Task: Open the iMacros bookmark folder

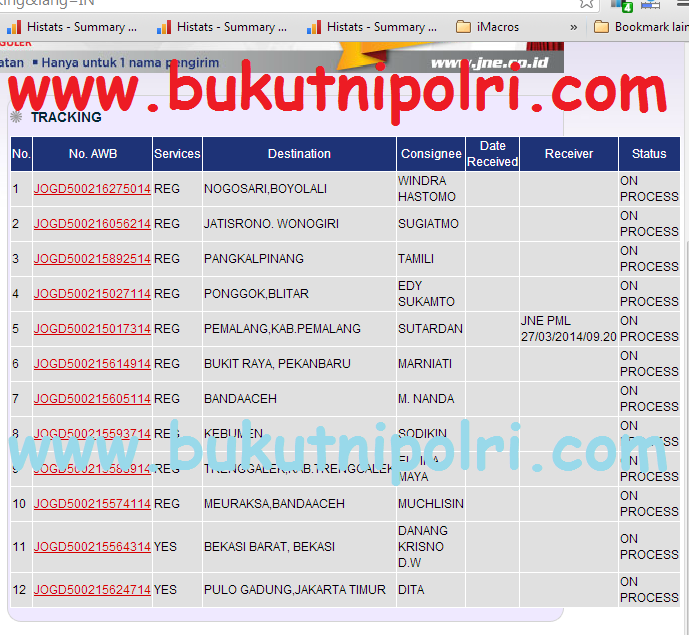Action: click(x=487, y=27)
